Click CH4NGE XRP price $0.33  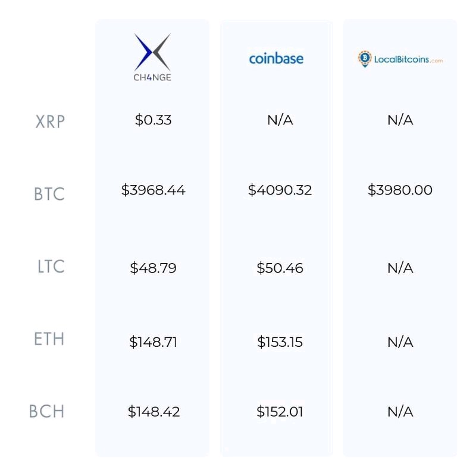[x=153, y=120]
